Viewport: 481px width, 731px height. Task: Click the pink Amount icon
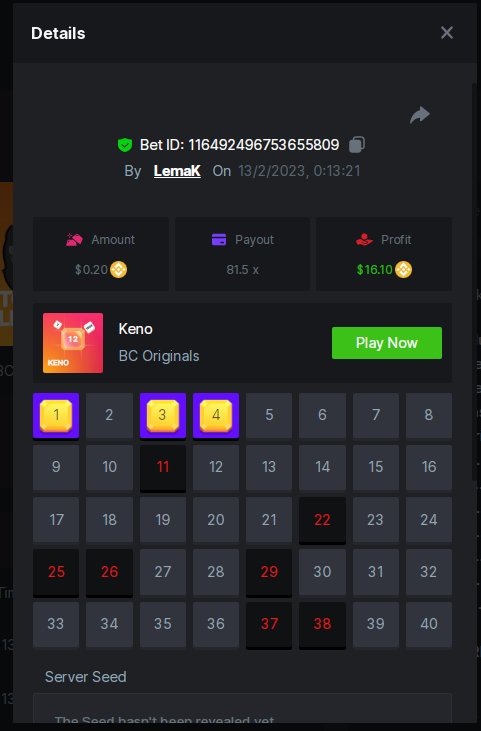(x=74, y=240)
